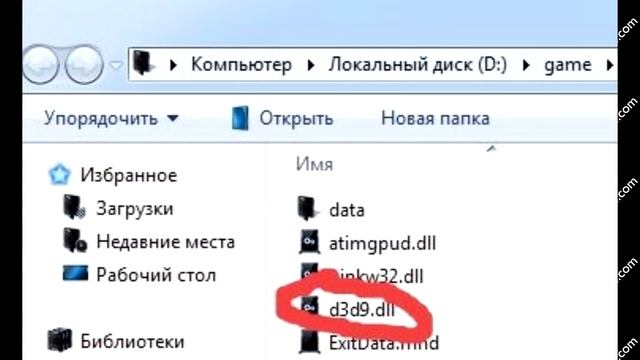Click the Загрузки folder icon
Image resolution: width=640 pixels, height=360 pixels.
click(74, 207)
